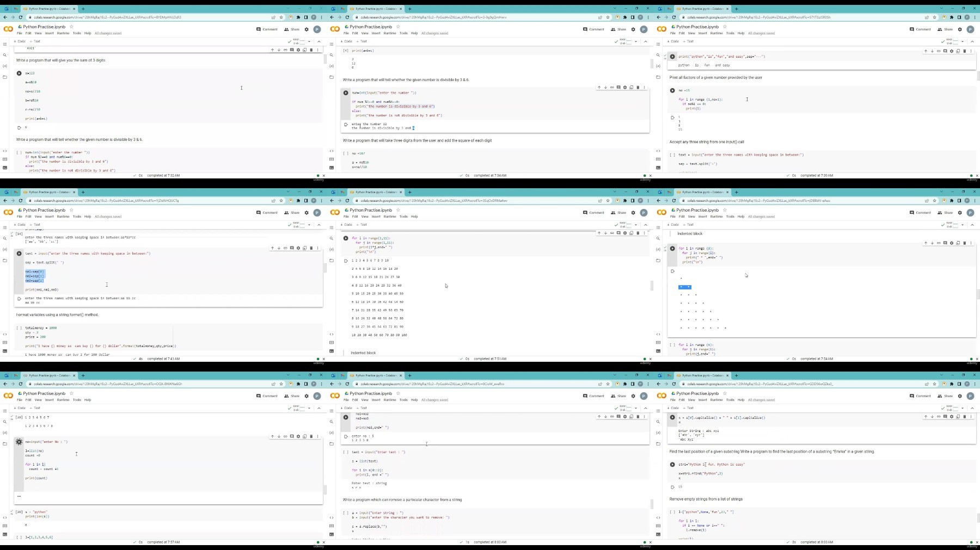Expand RAM Disk dropdown in the 7:41 AM window

tap(309, 225)
